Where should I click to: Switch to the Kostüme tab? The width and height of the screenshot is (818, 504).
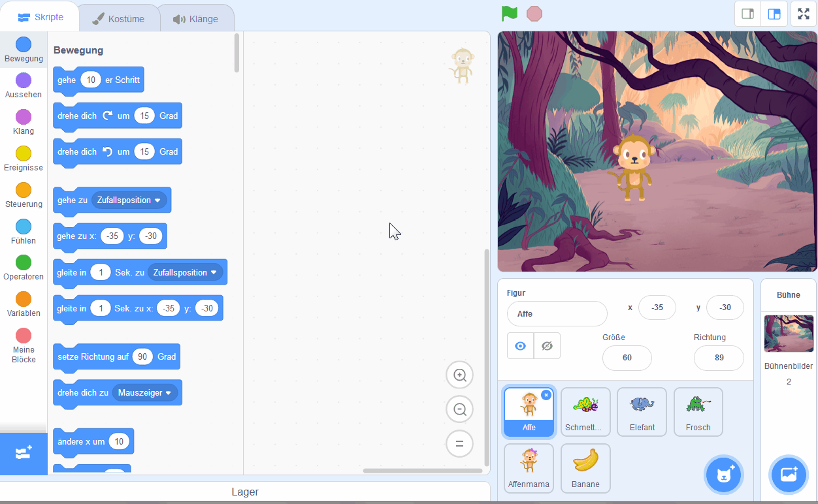pyautogui.click(x=118, y=19)
